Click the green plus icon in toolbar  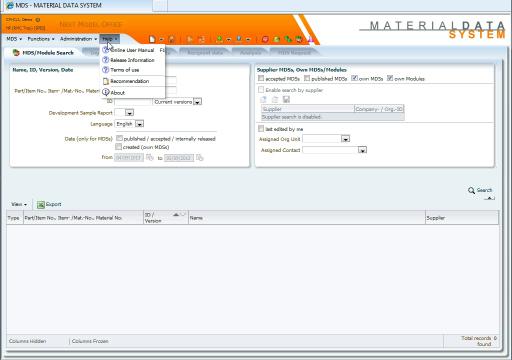pos(219,39)
